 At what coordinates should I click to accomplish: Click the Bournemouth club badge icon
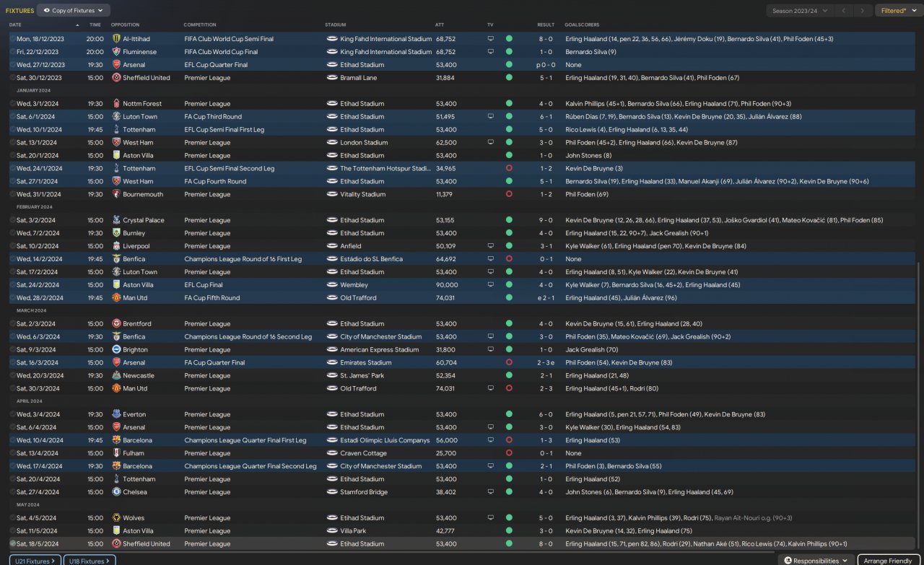[116, 195]
